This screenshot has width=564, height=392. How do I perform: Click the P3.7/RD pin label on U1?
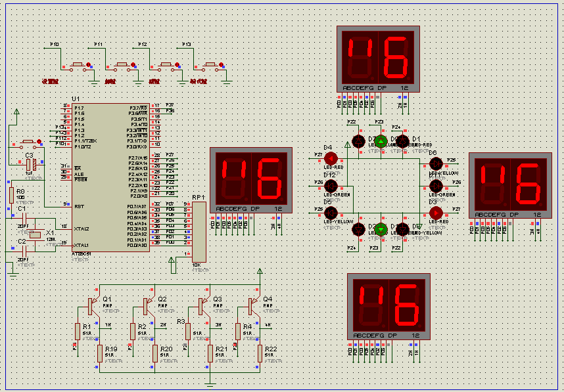coord(139,108)
